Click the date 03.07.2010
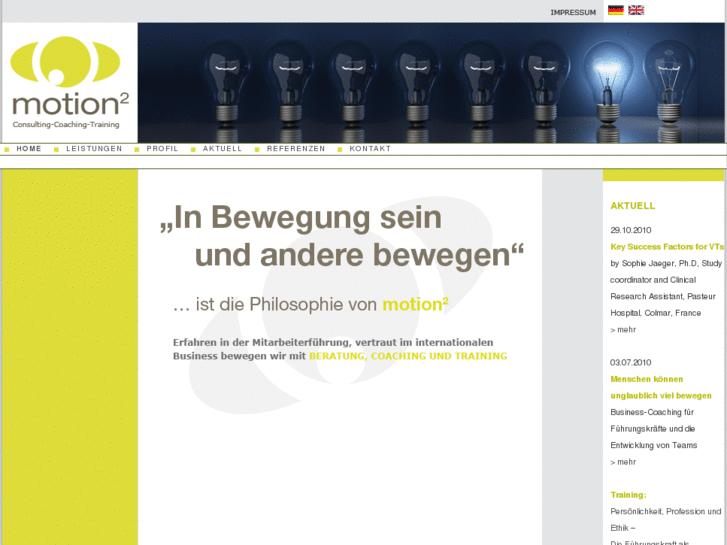 coord(631,362)
